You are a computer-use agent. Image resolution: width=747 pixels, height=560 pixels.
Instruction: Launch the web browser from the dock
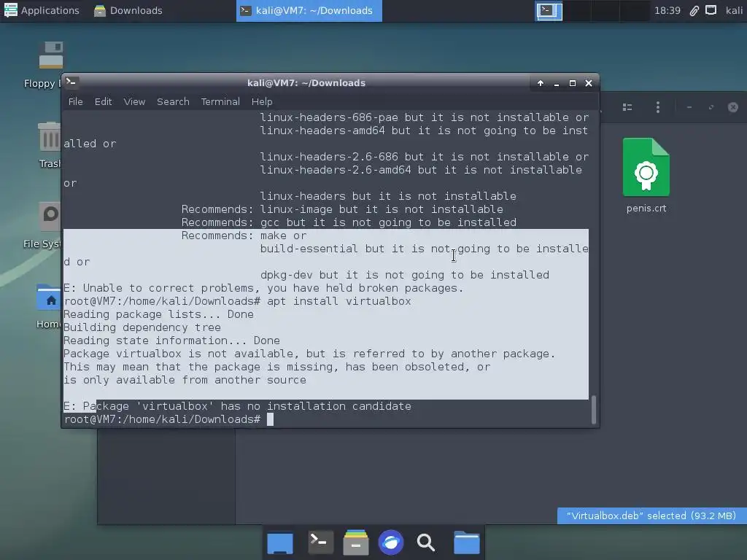391,542
